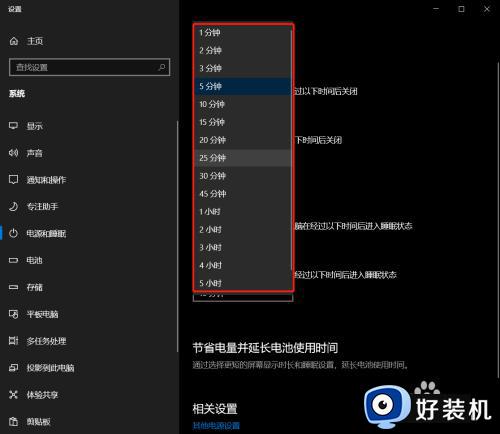Select 15 分钟 in the dropdown list
Screen dimensions: 500x434
(242, 122)
